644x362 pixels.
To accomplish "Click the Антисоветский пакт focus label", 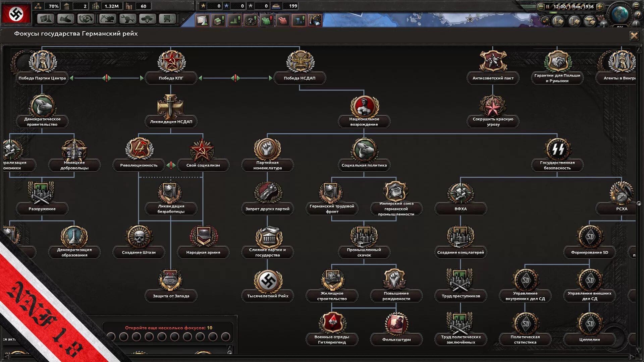I will point(493,78).
